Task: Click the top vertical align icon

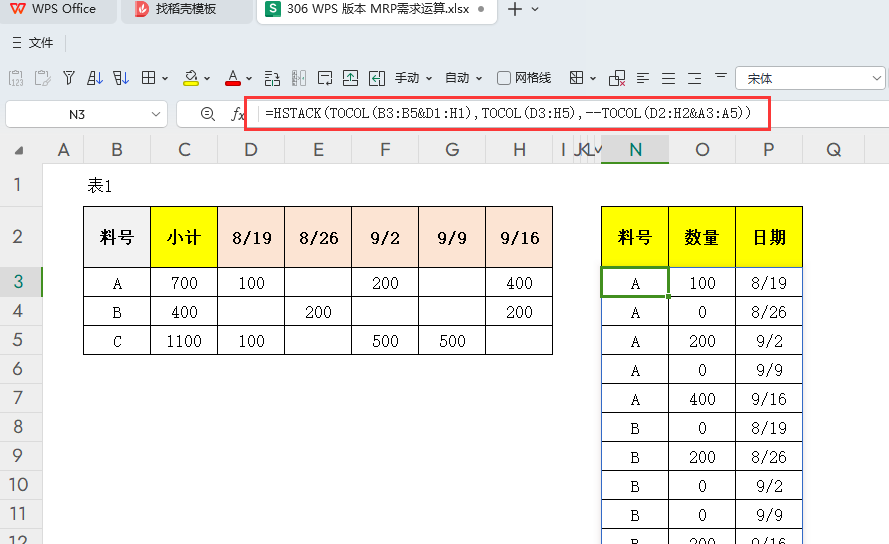Action: 721,75
